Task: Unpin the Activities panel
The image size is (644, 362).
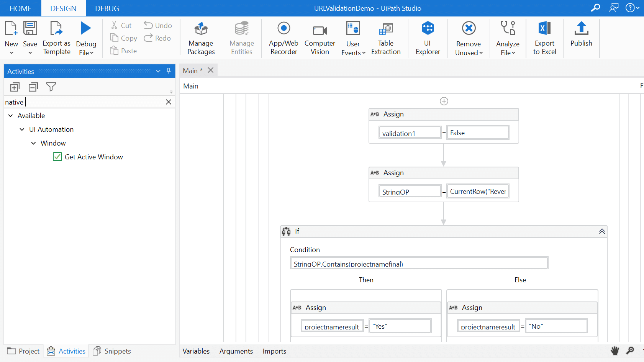Action: pos(168,71)
